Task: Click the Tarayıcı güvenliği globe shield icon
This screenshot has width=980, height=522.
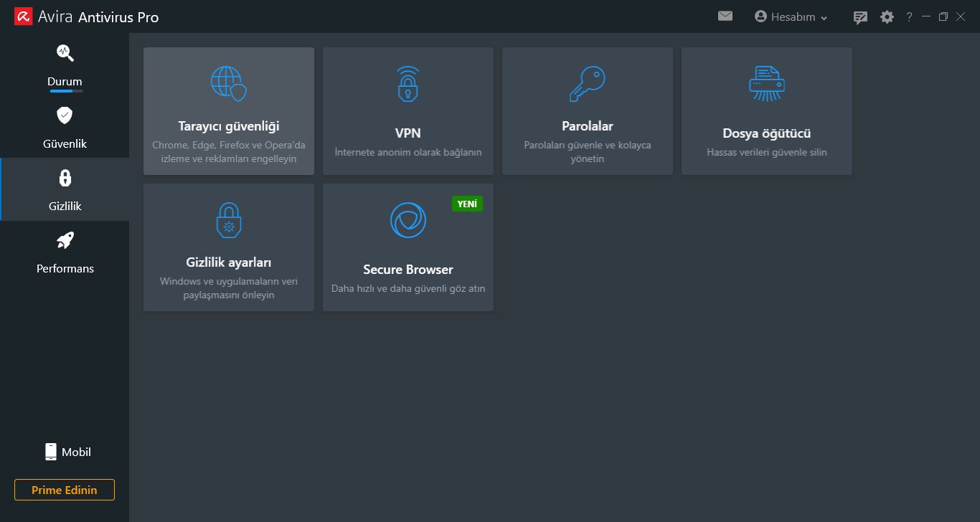Action: pyautogui.click(x=229, y=83)
